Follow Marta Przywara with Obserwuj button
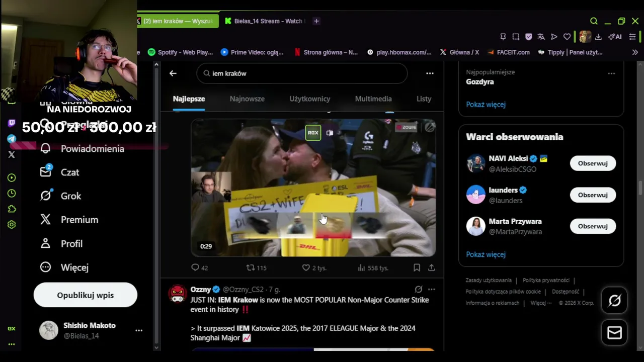 [x=593, y=226]
